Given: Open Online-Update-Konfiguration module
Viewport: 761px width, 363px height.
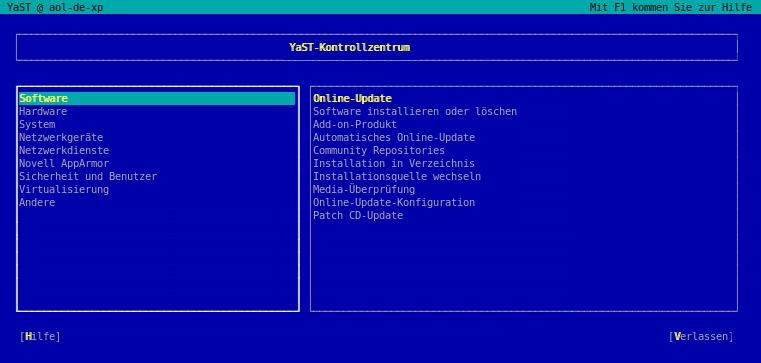Looking at the screenshot, I should [394, 202].
